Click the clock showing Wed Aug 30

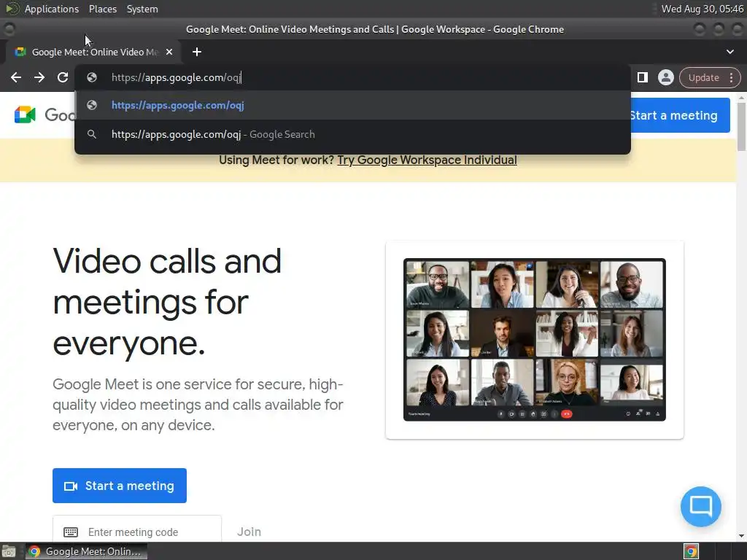(703, 9)
